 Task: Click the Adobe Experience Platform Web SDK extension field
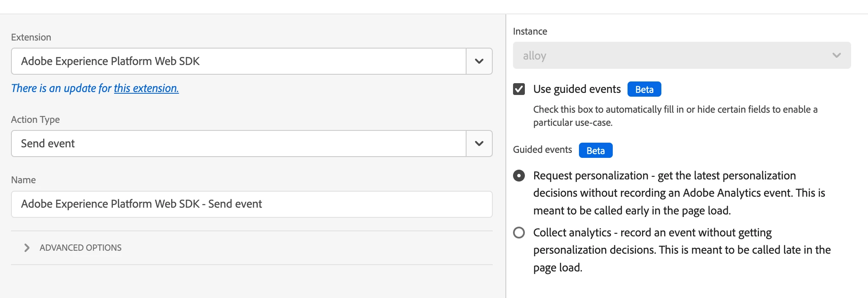coord(239,61)
